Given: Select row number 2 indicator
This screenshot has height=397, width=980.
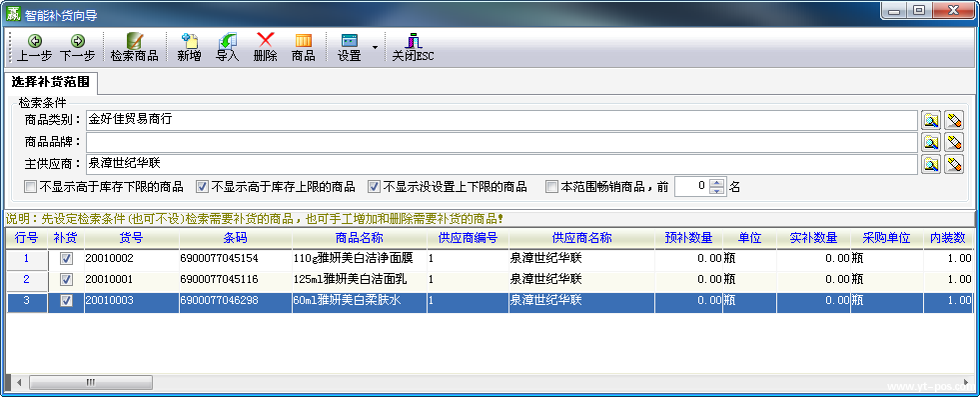Looking at the screenshot, I should click(26, 279).
